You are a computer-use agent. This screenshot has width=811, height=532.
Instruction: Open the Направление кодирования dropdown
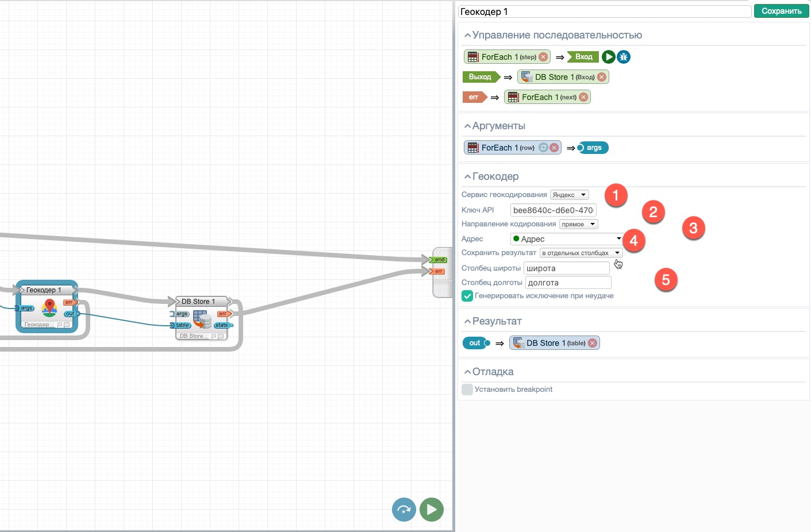[578, 224]
